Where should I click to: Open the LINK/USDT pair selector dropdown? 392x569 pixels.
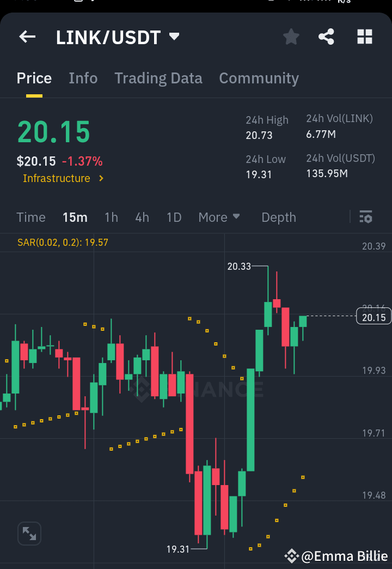(174, 37)
